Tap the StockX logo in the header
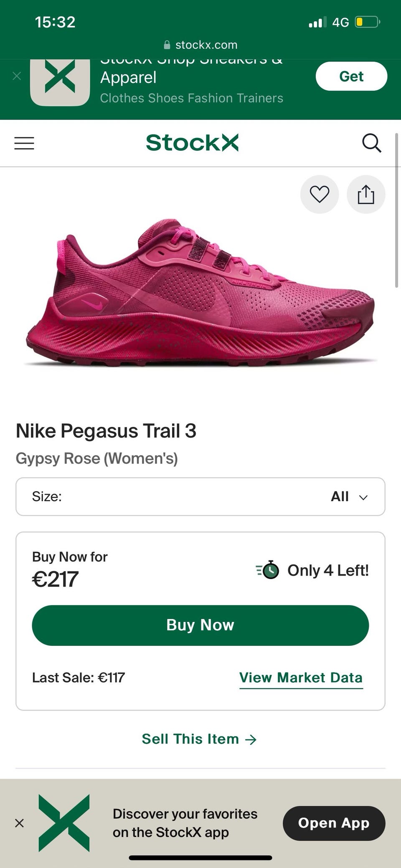Viewport: 401px width, 868px height. click(192, 143)
